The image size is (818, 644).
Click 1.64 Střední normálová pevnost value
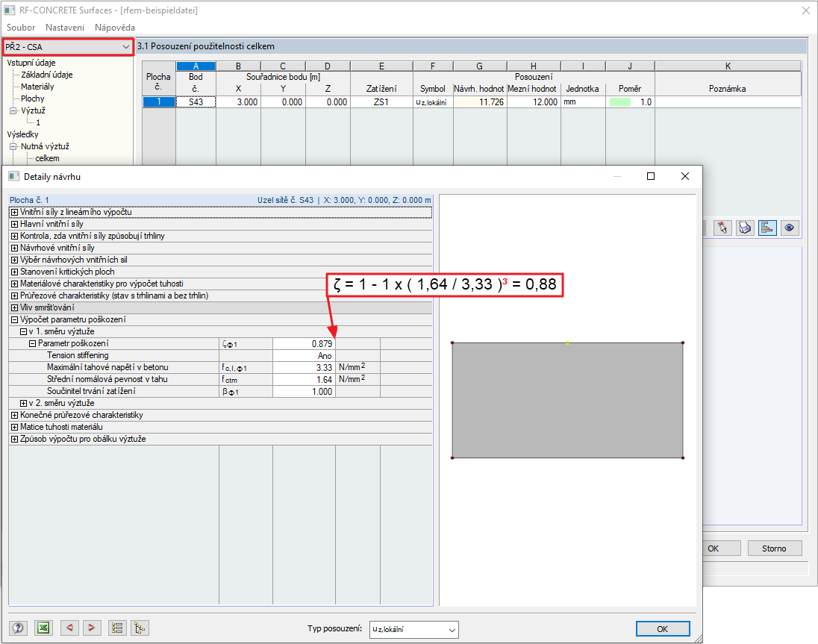pyautogui.click(x=304, y=380)
